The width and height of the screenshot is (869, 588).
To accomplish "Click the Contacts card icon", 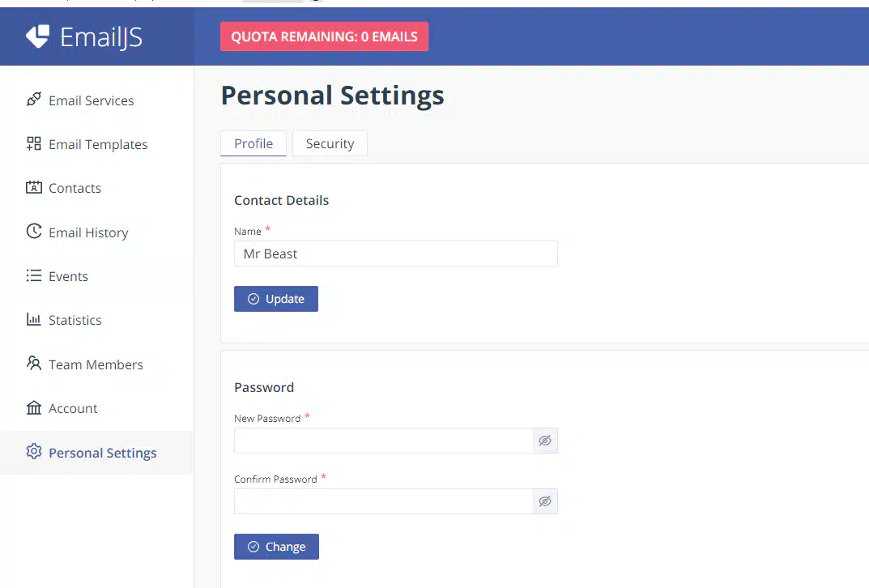I will click(34, 188).
